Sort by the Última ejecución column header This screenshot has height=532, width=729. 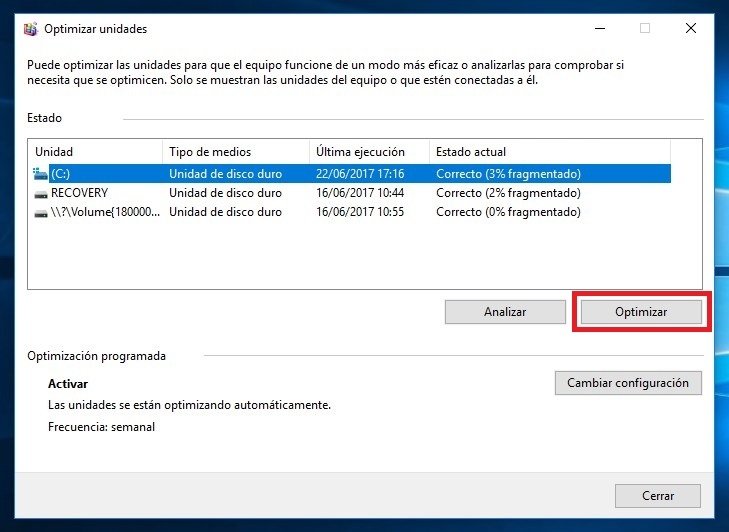[369, 152]
